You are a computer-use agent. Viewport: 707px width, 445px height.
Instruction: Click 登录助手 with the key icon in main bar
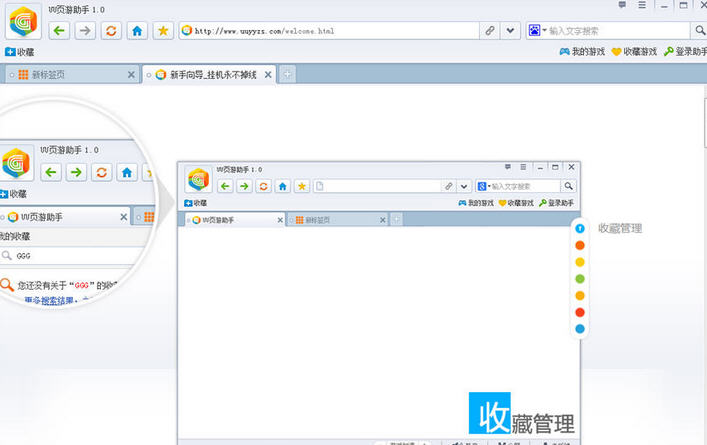click(x=685, y=52)
